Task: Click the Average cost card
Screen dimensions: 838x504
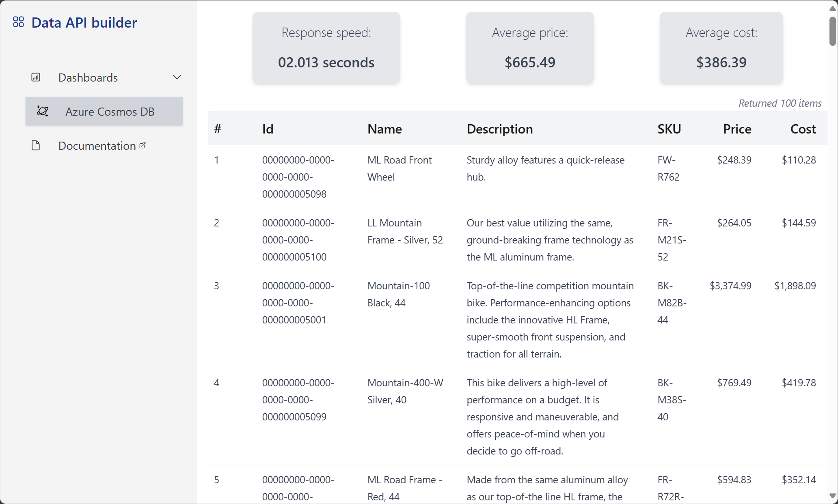Action: pos(721,47)
